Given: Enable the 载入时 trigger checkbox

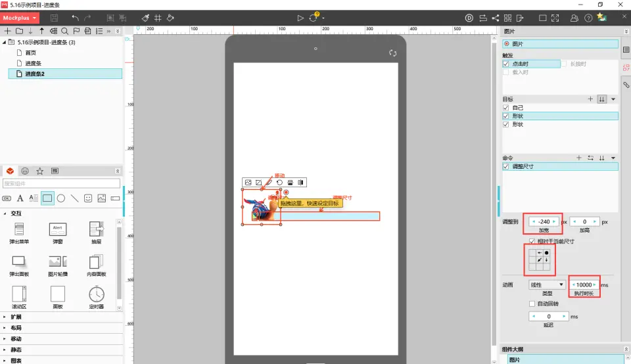Looking at the screenshot, I should [x=506, y=72].
